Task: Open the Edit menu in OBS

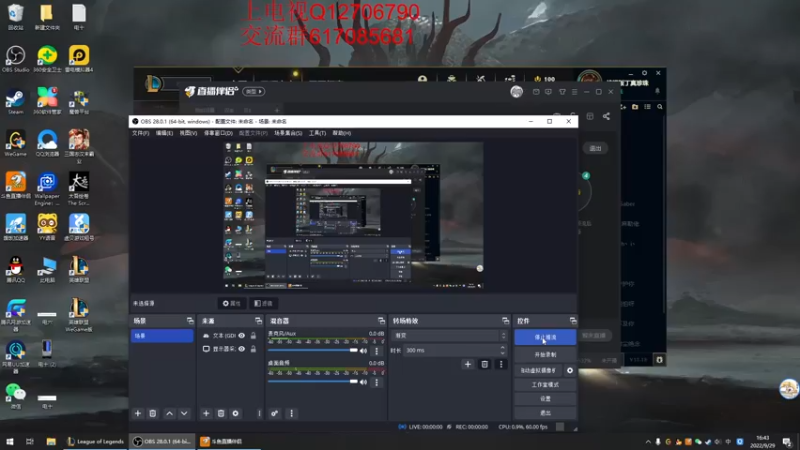Action: [x=164, y=133]
